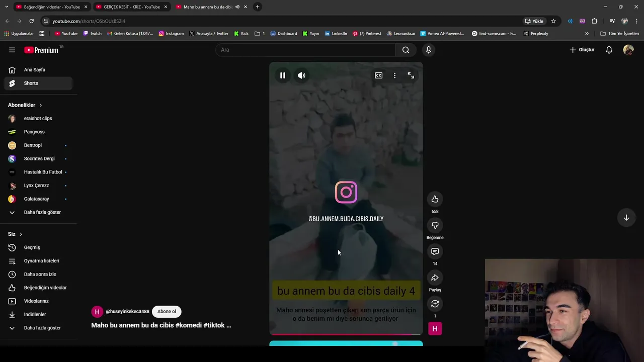
Task: Select Shorts in the sidebar
Action: [x=38, y=83]
